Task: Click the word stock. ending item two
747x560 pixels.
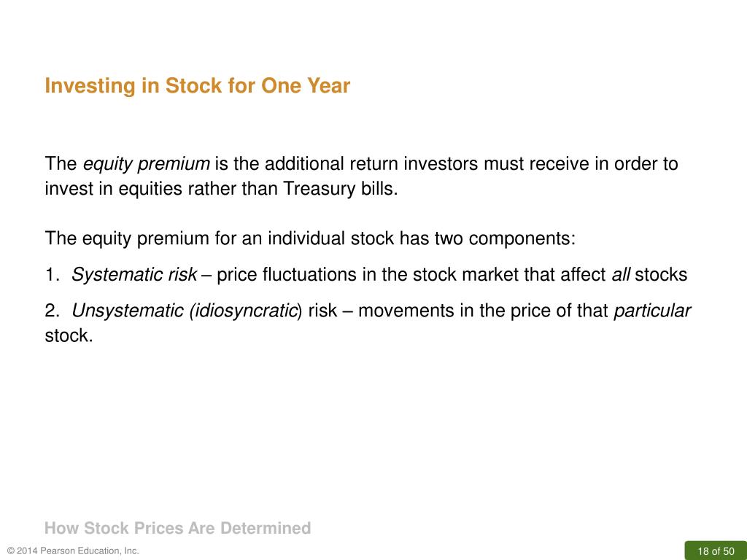Action: (x=69, y=335)
